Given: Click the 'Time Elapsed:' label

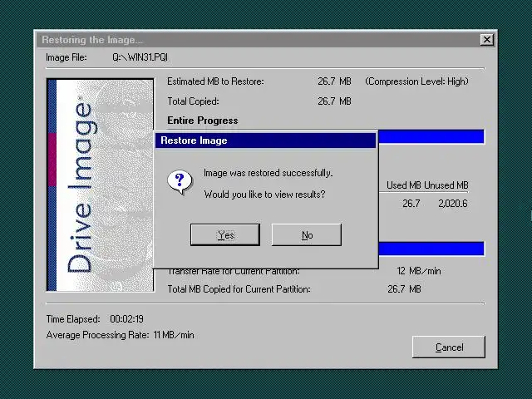Looking at the screenshot, I should [73, 319].
